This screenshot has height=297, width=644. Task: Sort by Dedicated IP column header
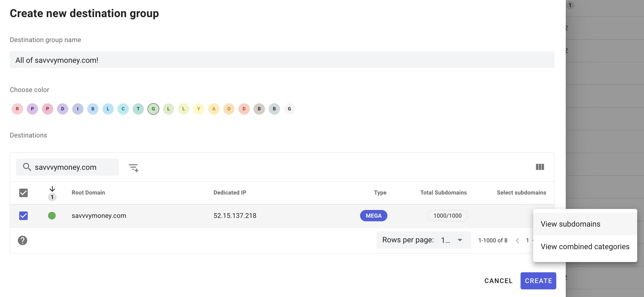pos(230,192)
